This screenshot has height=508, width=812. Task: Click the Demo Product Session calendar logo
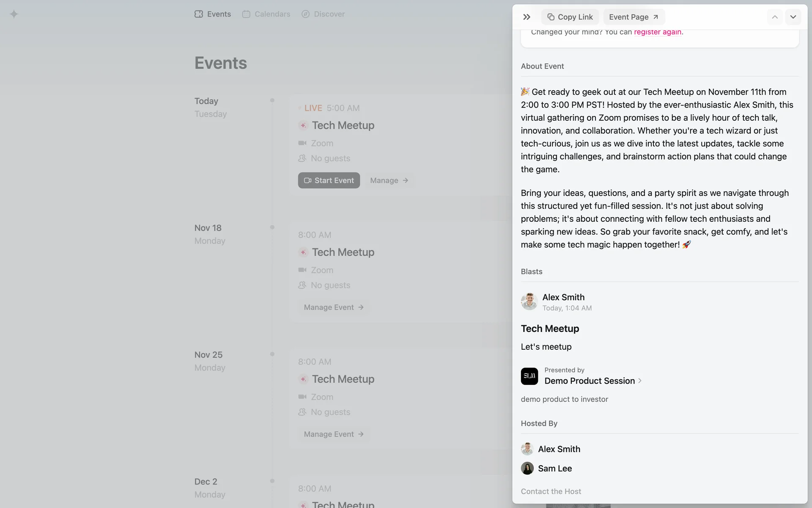point(529,376)
